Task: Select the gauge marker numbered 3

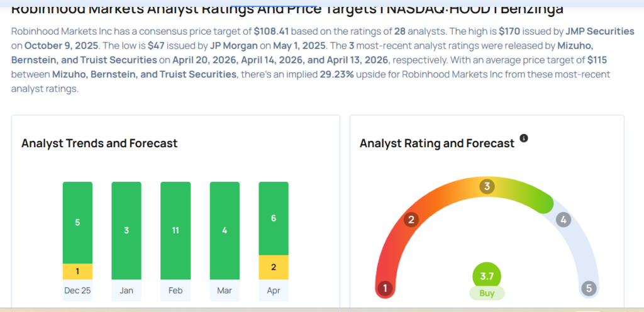Action: [486, 186]
